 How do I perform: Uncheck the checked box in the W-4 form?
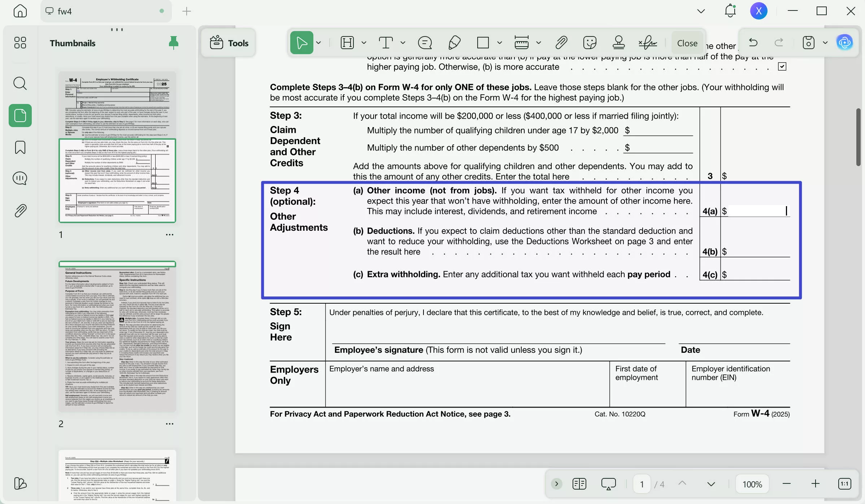point(782,66)
